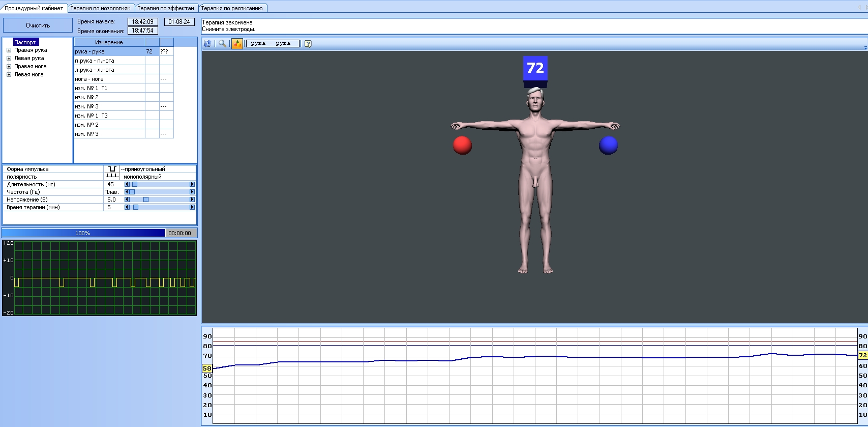Click the date field 01-08-24
Image resolution: width=868 pixels, height=427 pixels.
click(x=179, y=22)
